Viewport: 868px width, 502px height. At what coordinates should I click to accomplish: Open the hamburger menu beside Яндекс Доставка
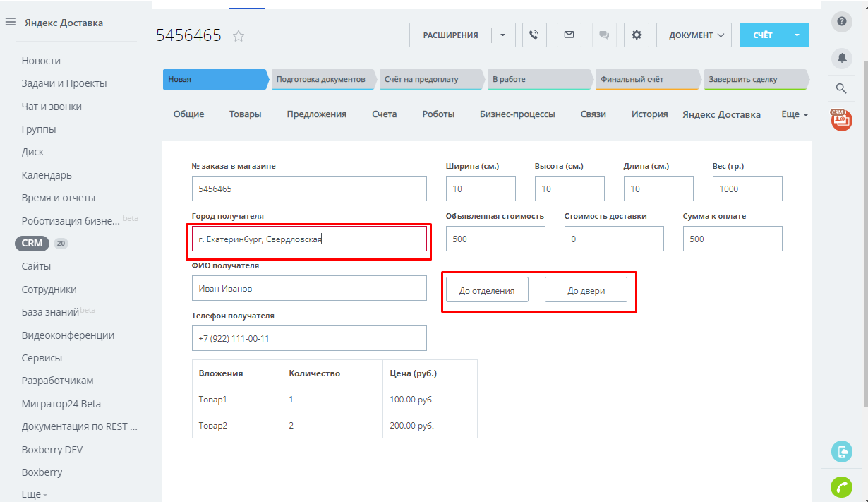click(x=11, y=22)
